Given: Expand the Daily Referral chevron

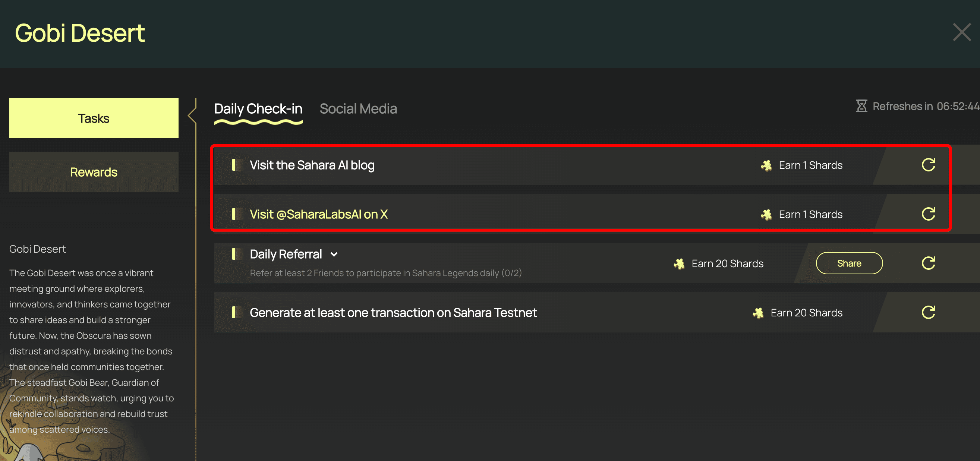Looking at the screenshot, I should [334, 255].
